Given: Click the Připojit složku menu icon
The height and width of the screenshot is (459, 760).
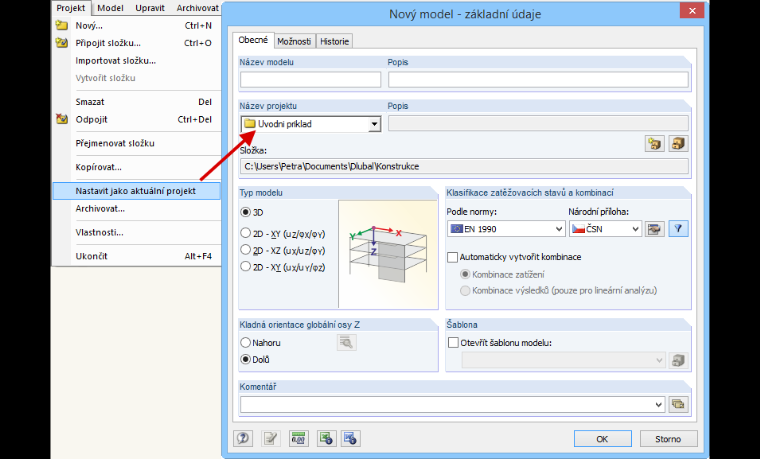Looking at the screenshot, I should click(62, 43).
